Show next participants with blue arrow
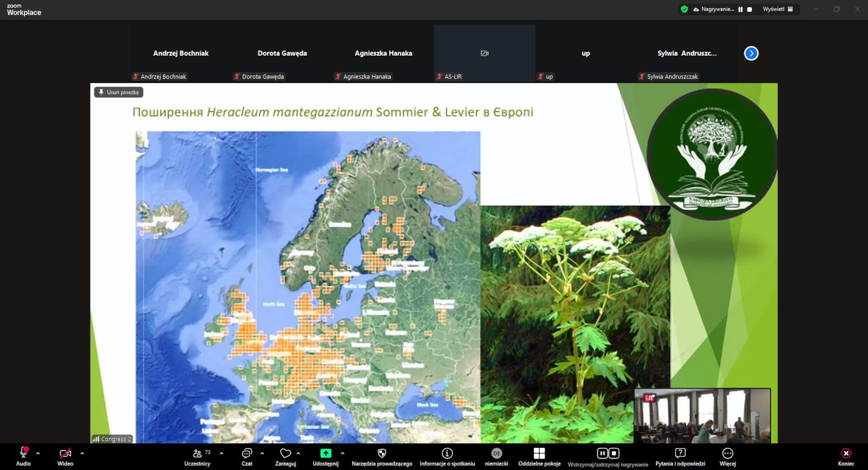Viewport: 868px width, 470px height. (x=751, y=53)
